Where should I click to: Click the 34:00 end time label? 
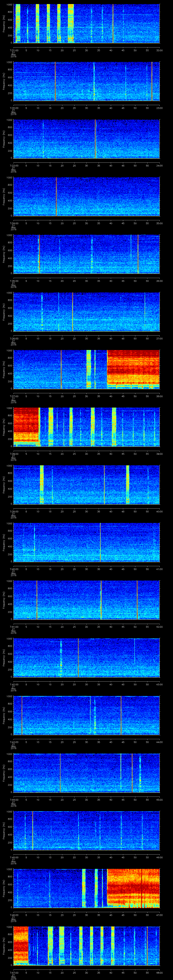[159, 166]
